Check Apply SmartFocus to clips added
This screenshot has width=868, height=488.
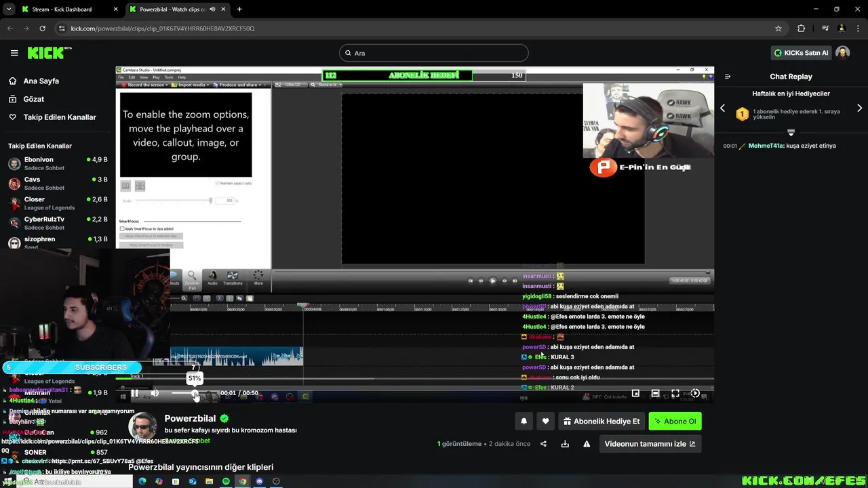point(122,229)
